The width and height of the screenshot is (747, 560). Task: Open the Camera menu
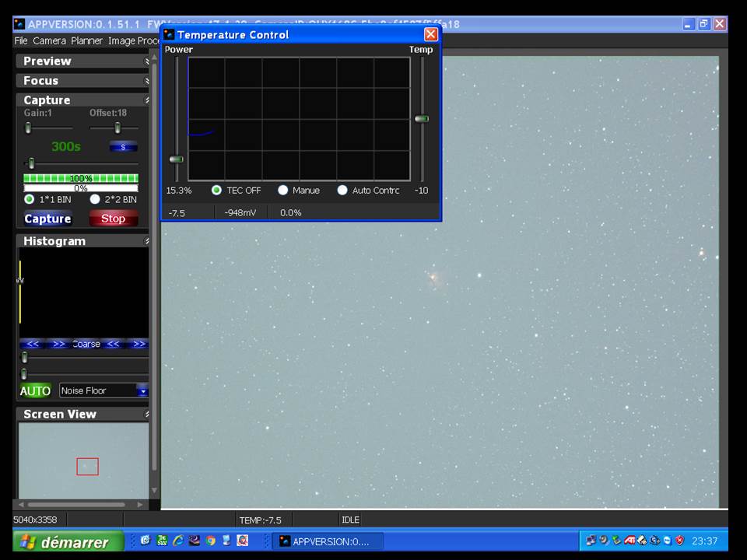tap(49, 40)
